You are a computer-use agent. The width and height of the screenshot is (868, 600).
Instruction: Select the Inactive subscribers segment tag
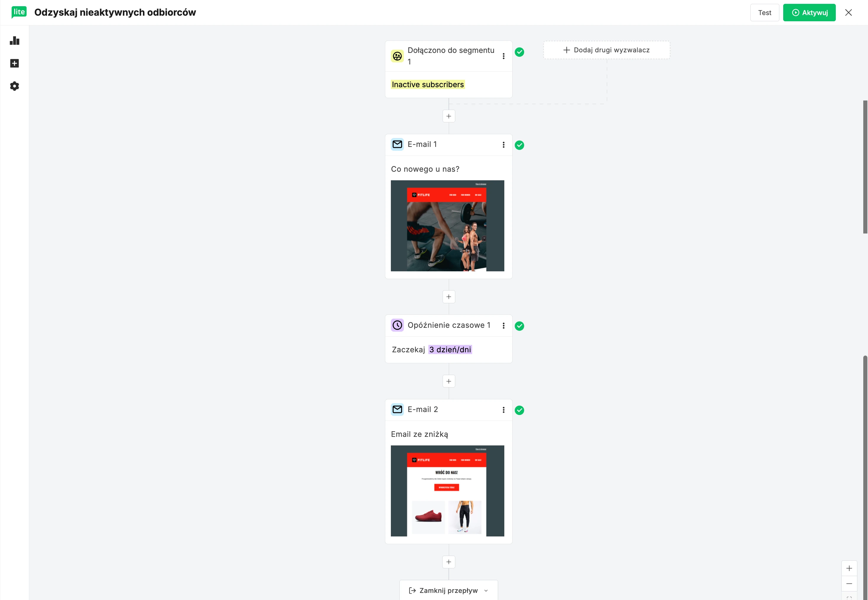pyautogui.click(x=428, y=85)
